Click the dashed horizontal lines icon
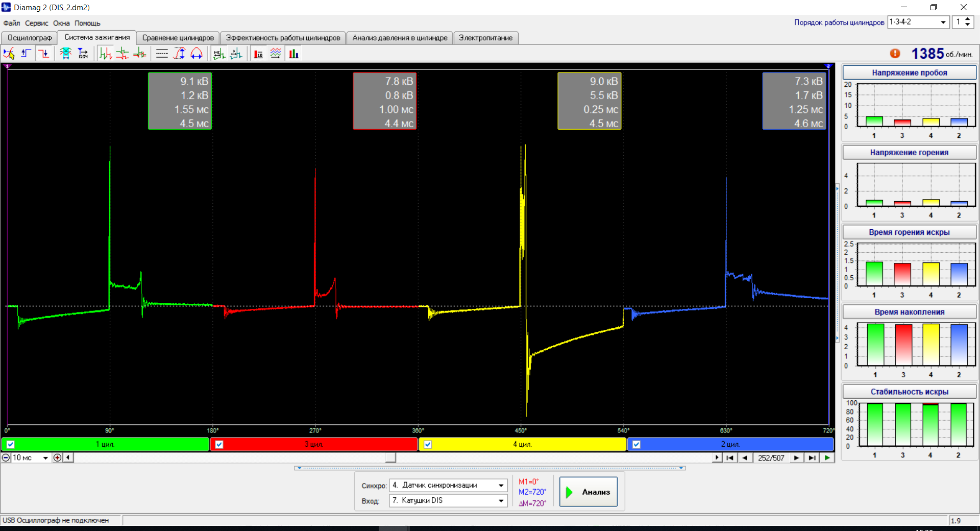This screenshot has width=980, height=531. pyautogui.click(x=162, y=54)
